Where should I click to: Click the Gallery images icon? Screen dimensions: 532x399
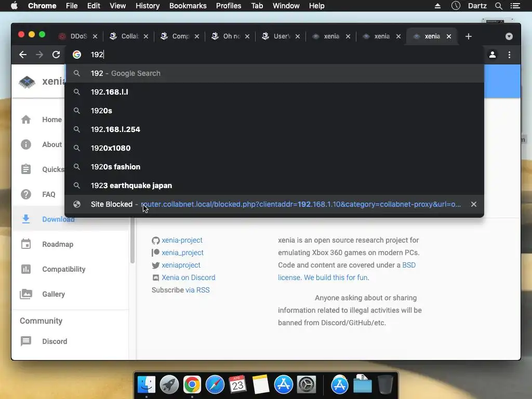coord(26,294)
